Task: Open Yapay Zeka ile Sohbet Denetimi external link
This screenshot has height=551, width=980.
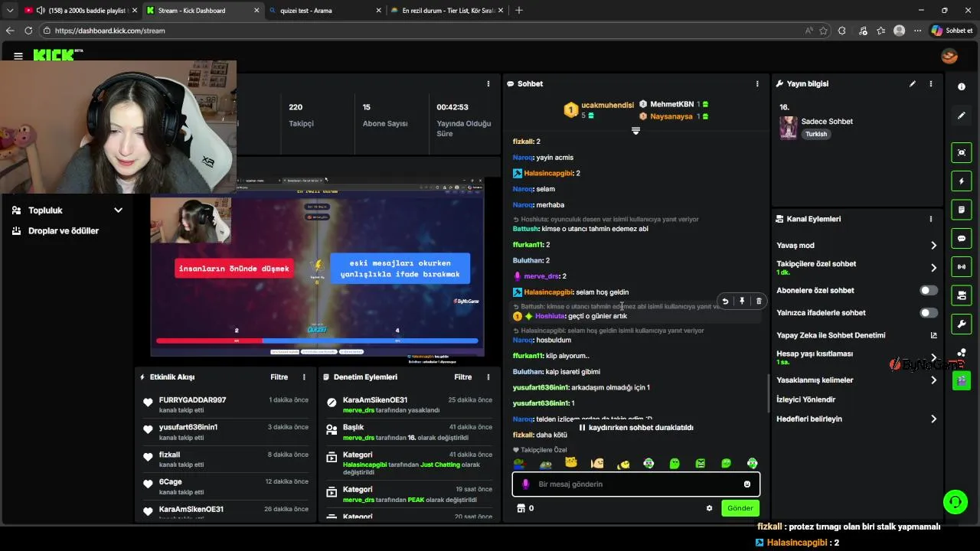Action: tap(933, 335)
